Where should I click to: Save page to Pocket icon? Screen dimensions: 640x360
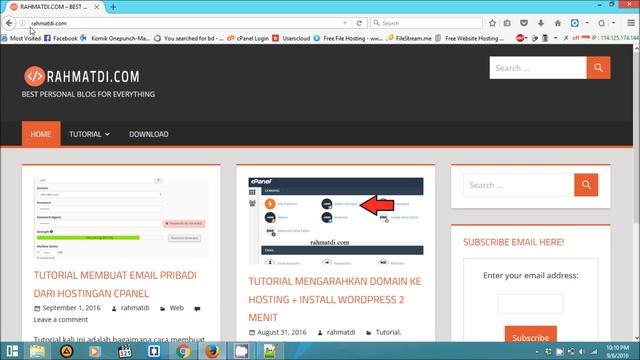(x=524, y=23)
